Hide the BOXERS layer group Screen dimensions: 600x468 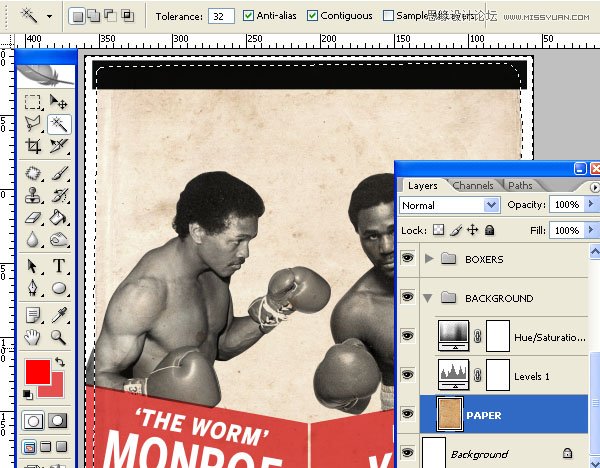pyautogui.click(x=407, y=259)
